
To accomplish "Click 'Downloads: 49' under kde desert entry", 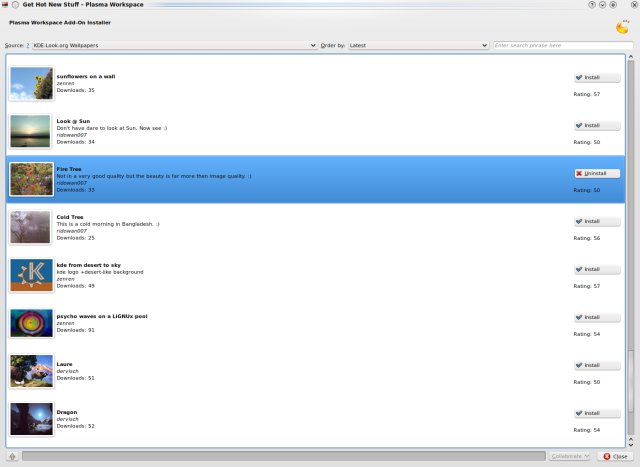I will click(76, 286).
